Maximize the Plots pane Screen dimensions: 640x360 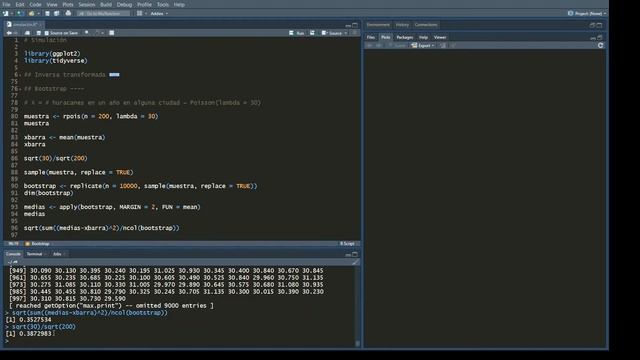(600, 38)
